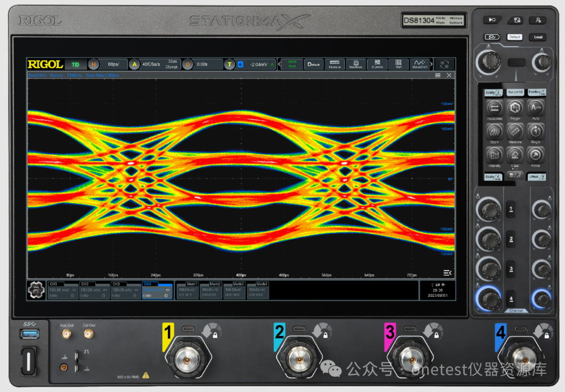Tap the RIGOL logo on screen toolbar
This screenshot has width=565, height=392.
[x=46, y=64]
